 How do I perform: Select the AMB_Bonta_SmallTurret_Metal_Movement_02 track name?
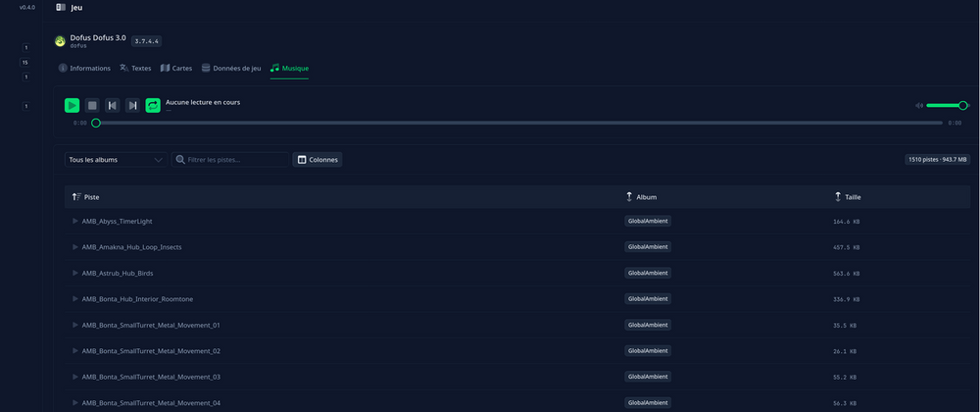click(151, 351)
